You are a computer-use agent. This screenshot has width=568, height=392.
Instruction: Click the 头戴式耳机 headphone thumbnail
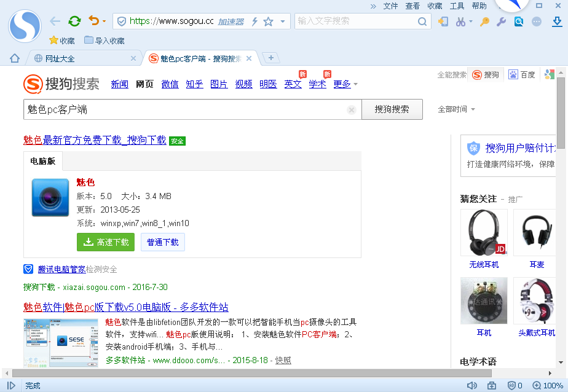coord(535,300)
